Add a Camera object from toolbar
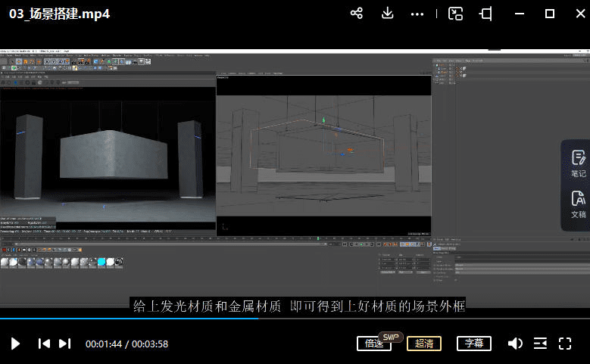This screenshot has width=590, height=364. [135, 61]
